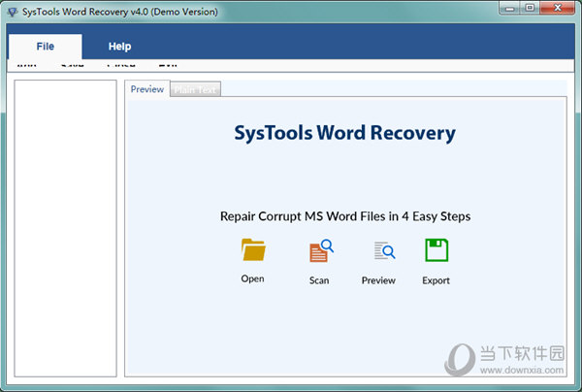Image resolution: width=582 pixels, height=392 pixels.
Task: Click the "Scan" step label
Action: (319, 280)
